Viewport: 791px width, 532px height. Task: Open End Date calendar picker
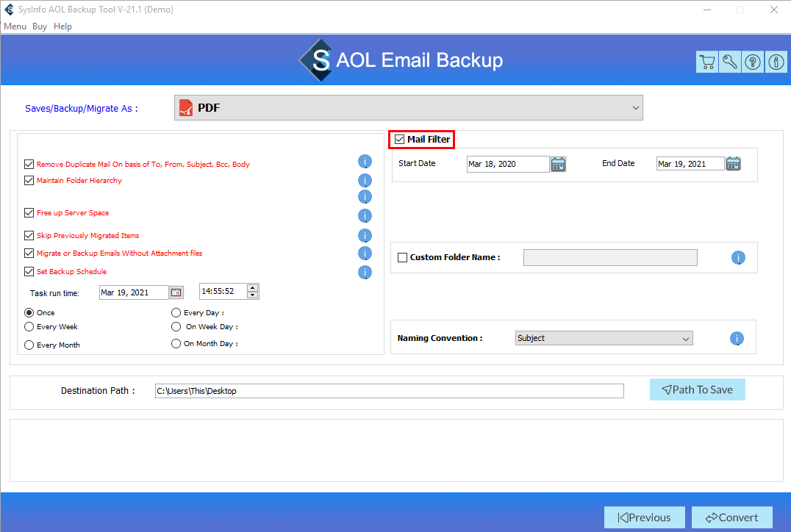pos(733,164)
